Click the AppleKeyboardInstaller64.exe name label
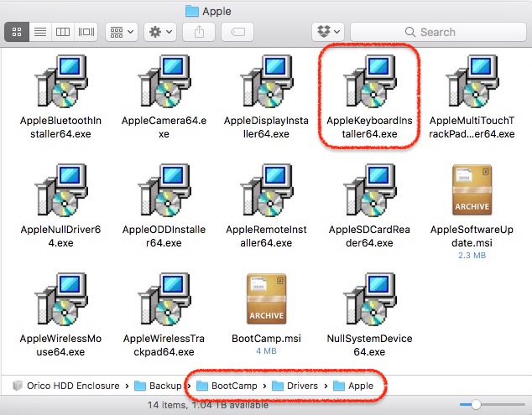Screen dimensions: 532x415 [x=369, y=127]
